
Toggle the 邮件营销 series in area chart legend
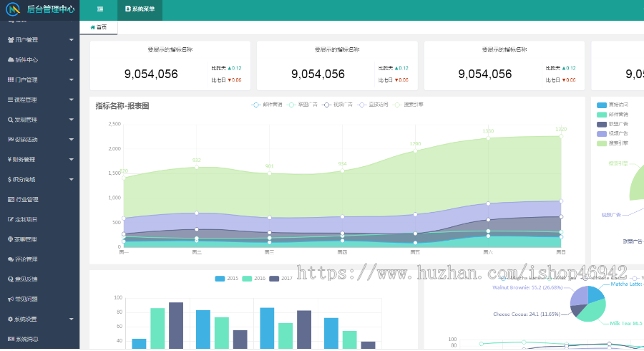pos(267,105)
